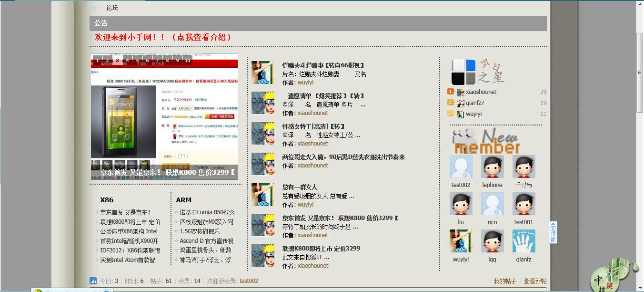Viewport: 644px width, 292px height.
Task: Open X86 list item 实测Intel Atom首款智
Action: click(128, 260)
